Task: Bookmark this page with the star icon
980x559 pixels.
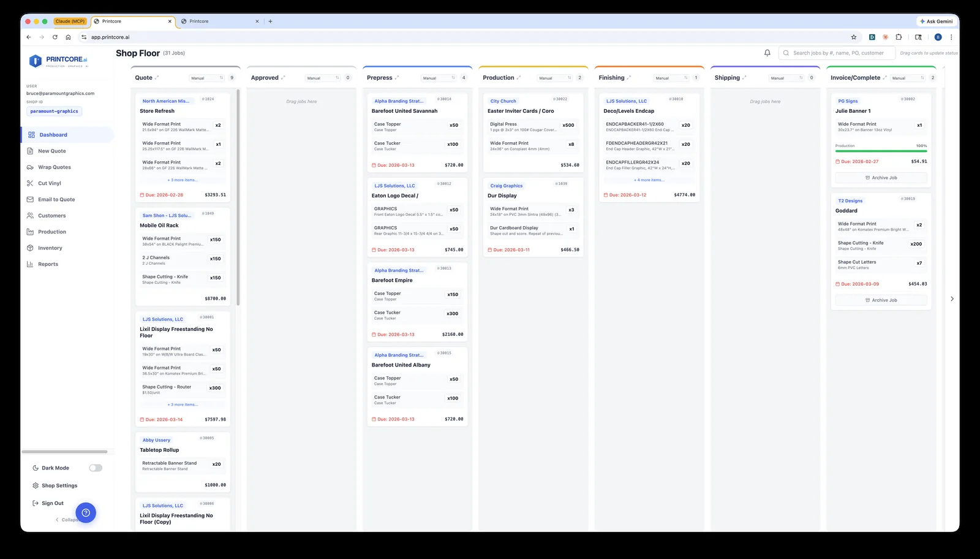Action: click(854, 37)
